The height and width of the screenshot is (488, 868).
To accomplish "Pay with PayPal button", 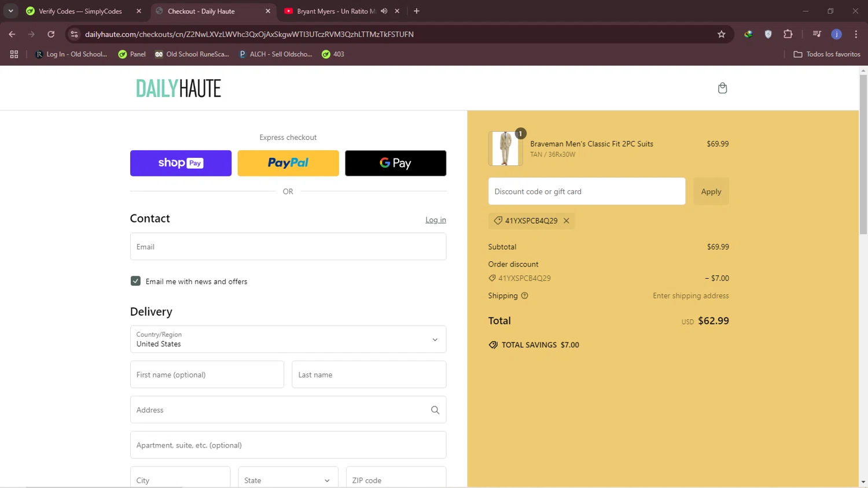I will tap(288, 163).
